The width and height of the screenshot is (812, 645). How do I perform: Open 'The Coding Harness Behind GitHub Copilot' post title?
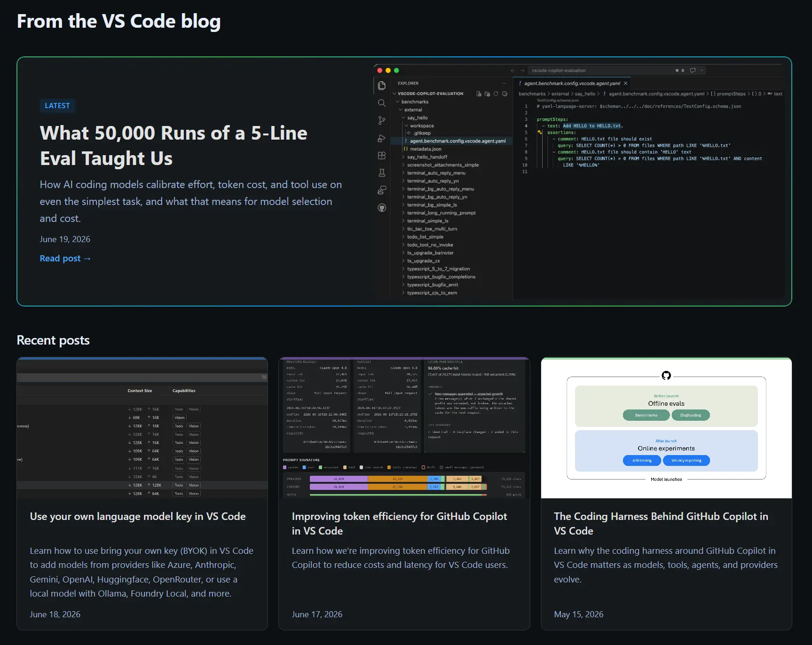tap(661, 524)
